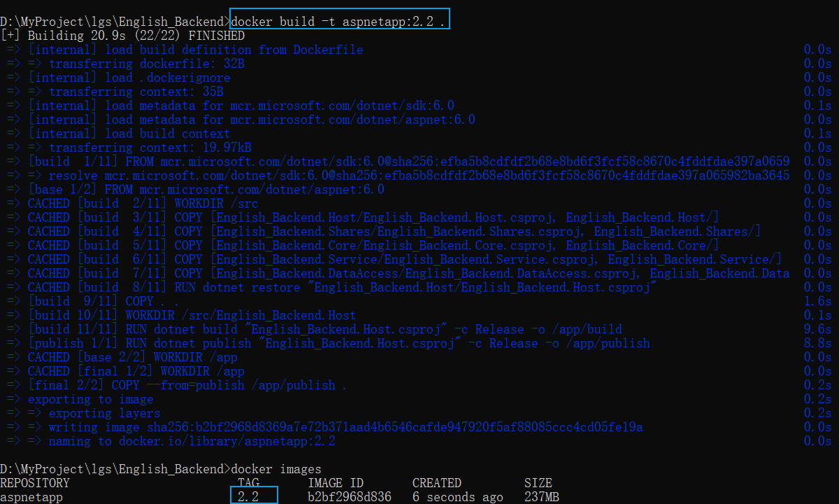Click the 237MB size value
Screen dimensions: 839x504
(542, 497)
